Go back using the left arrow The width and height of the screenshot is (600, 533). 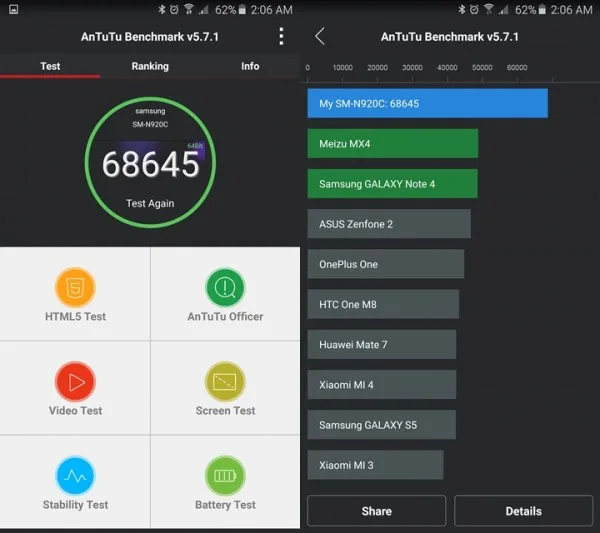tap(320, 36)
